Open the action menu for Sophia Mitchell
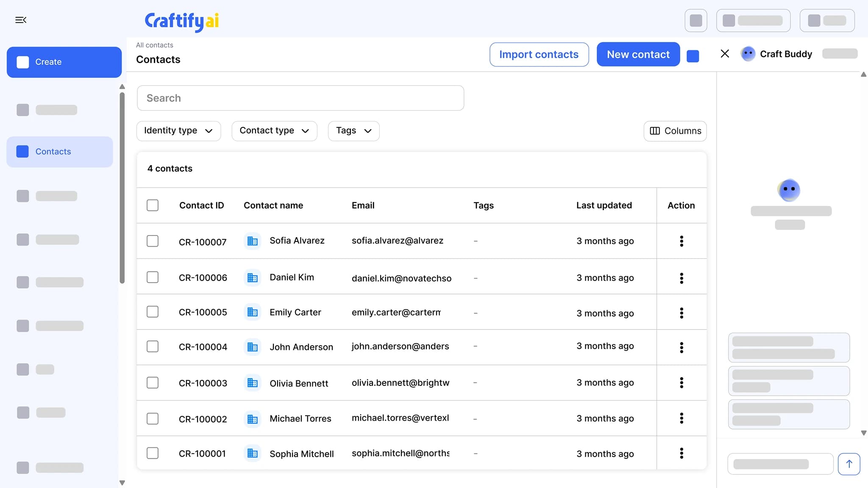This screenshot has height=488, width=868. pos(682,453)
